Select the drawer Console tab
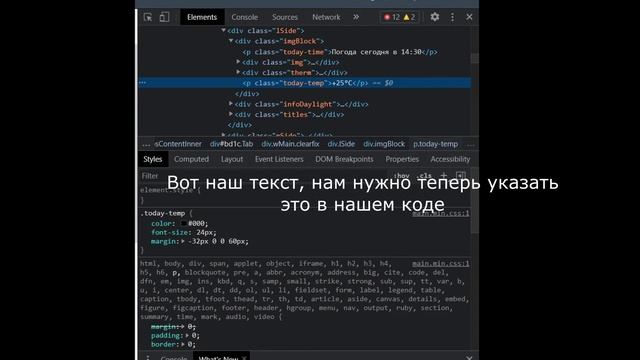The width and height of the screenshot is (640, 360). [173, 358]
